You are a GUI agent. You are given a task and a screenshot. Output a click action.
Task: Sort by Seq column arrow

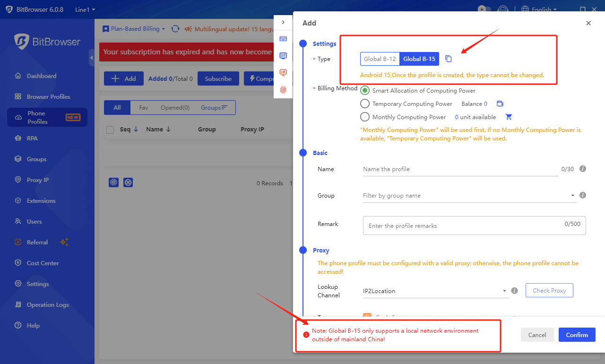(136, 129)
